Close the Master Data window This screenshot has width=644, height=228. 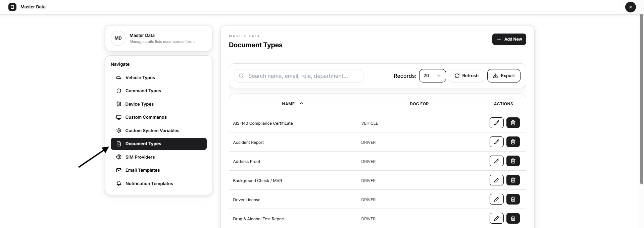[x=630, y=7]
